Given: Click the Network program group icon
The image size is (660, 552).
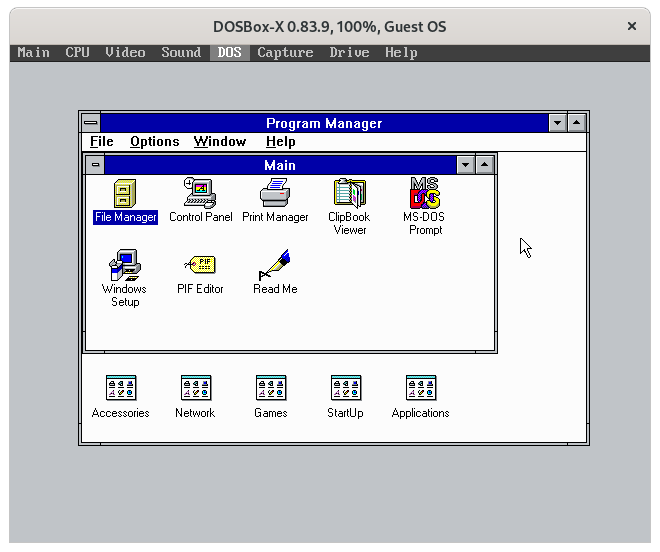Looking at the screenshot, I should pos(195,388).
